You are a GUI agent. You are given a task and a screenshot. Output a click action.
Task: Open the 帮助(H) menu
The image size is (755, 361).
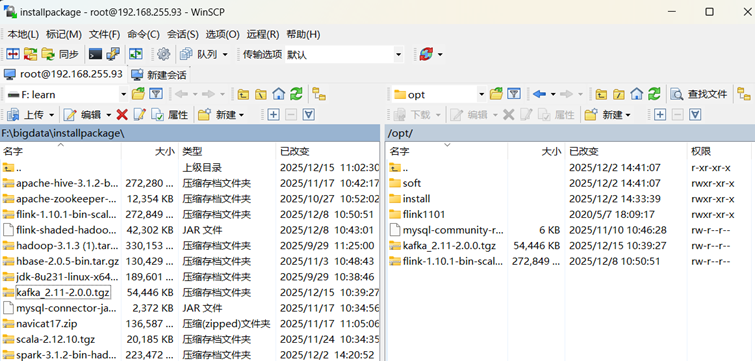[x=303, y=34]
